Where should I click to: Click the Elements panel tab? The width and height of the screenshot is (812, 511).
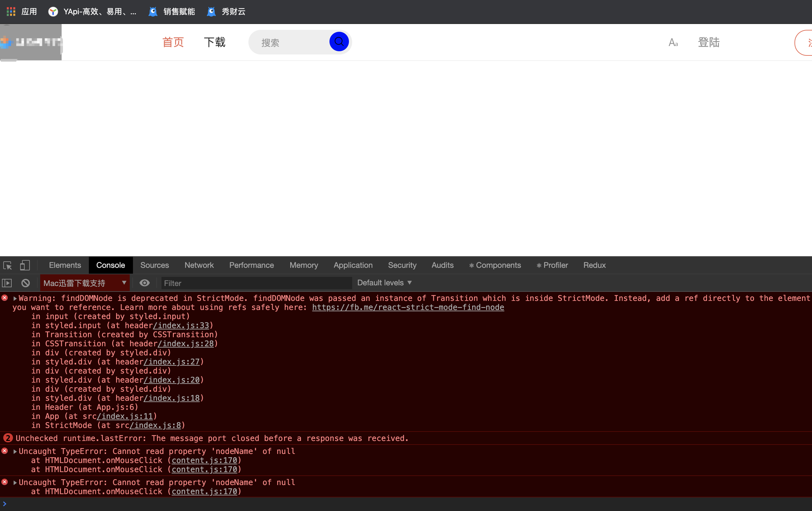(x=65, y=265)
